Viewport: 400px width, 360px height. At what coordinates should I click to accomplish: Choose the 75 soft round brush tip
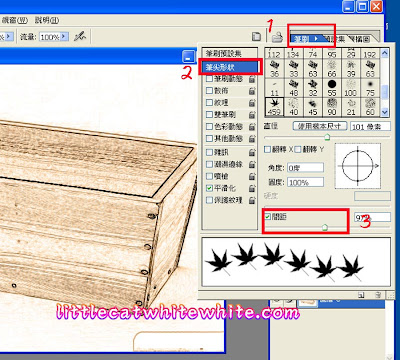pos(370,88)
